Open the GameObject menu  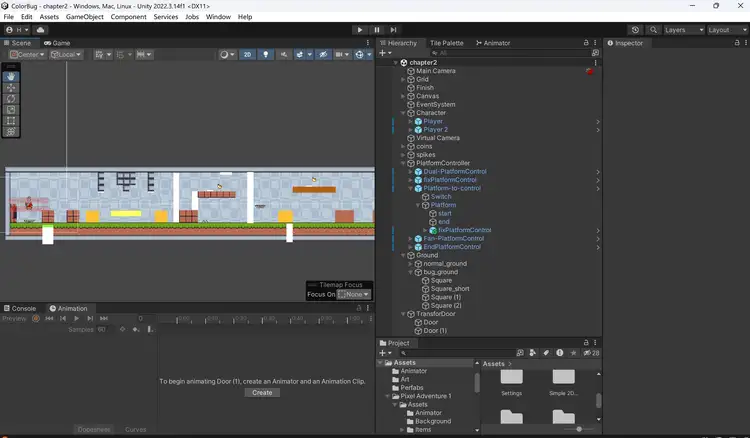[84, 17]
